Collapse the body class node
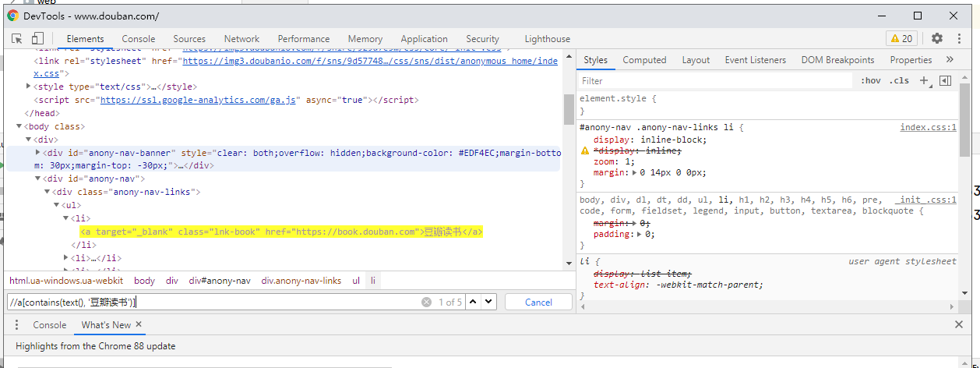Viewport: 980px width, 368px height. pyautogui.click(x=19, y=126)
